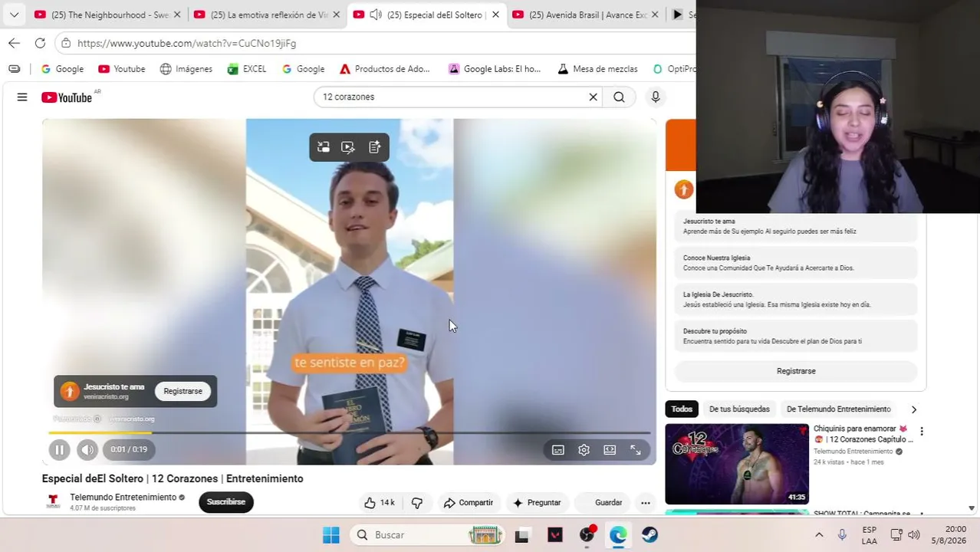Seek in the video progress bar
This screenshot has height=552, width=980.
click(349, 433)
